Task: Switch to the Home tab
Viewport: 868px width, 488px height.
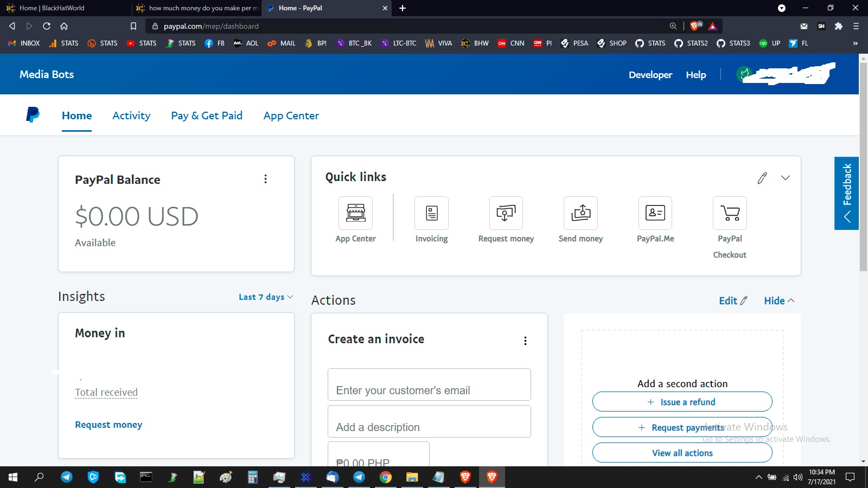Action: click(x=76, y=115)
